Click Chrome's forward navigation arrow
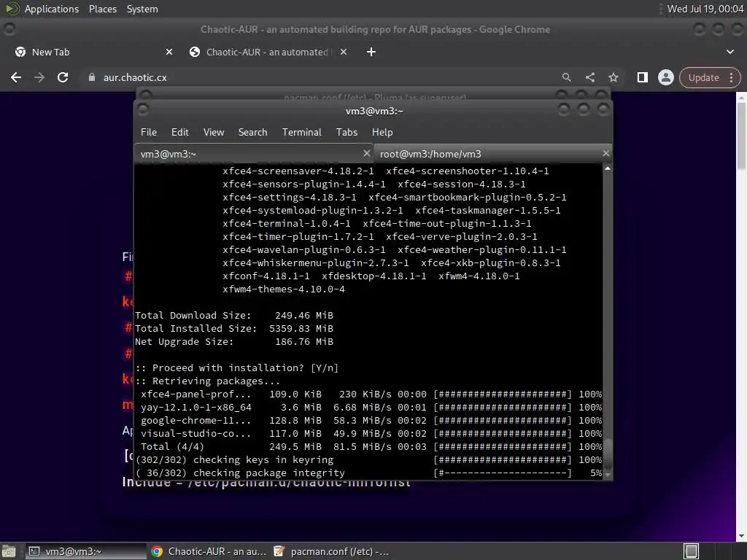Image resolution: width=747 pixels, height=560 pixels. [39, 77]
